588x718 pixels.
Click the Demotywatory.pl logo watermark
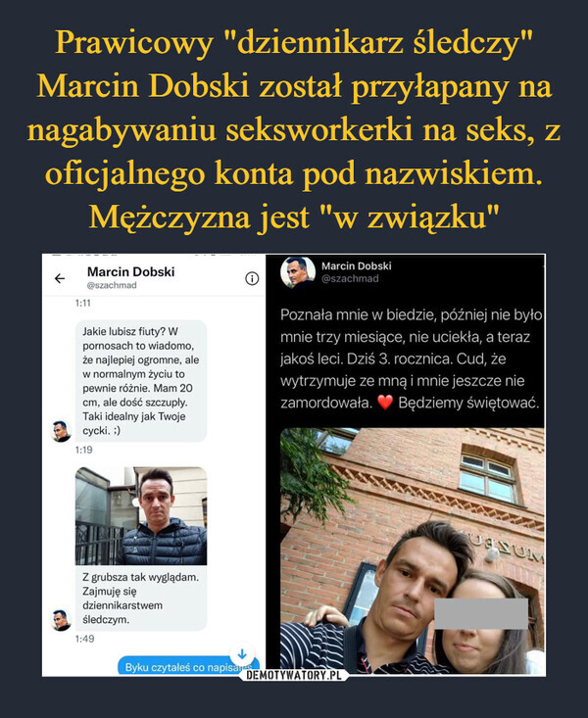click(293, 676)
